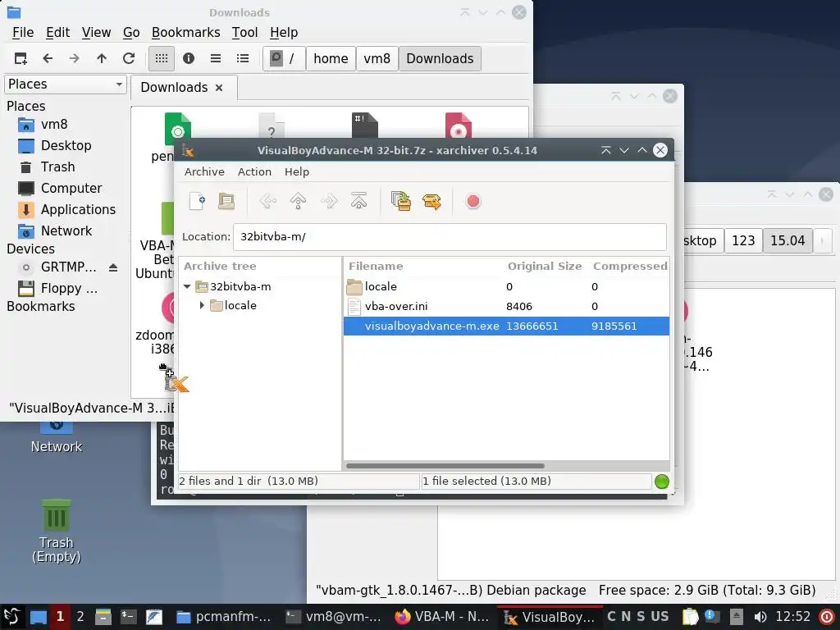This screenshot has width=840, height=630.
Task: Open the start menu in taskbar
Action: click(x=11, y=617)
